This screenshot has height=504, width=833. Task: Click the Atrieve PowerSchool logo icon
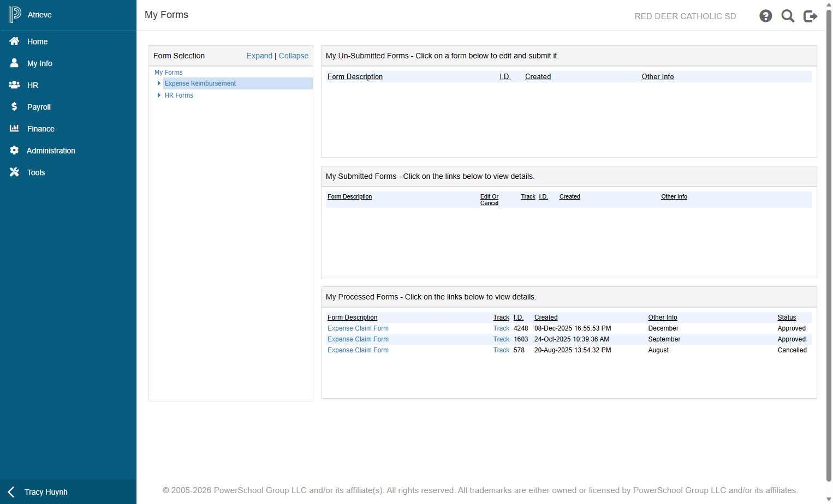pyautogui.click(x=15, y=15)
